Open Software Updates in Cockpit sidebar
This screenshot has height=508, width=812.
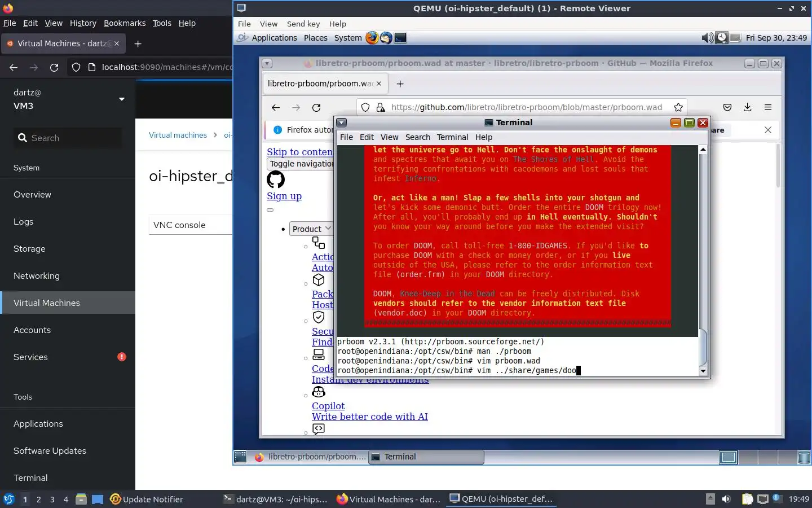click(68, 450)
